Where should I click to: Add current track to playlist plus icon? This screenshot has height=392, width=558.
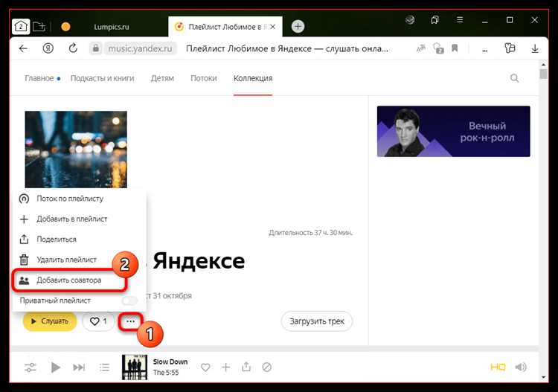226,367
